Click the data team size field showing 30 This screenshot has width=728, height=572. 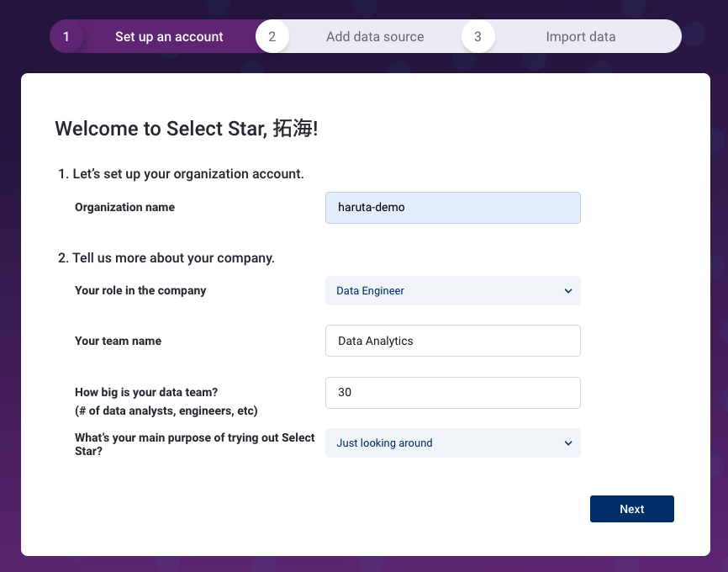coord(452,393)
